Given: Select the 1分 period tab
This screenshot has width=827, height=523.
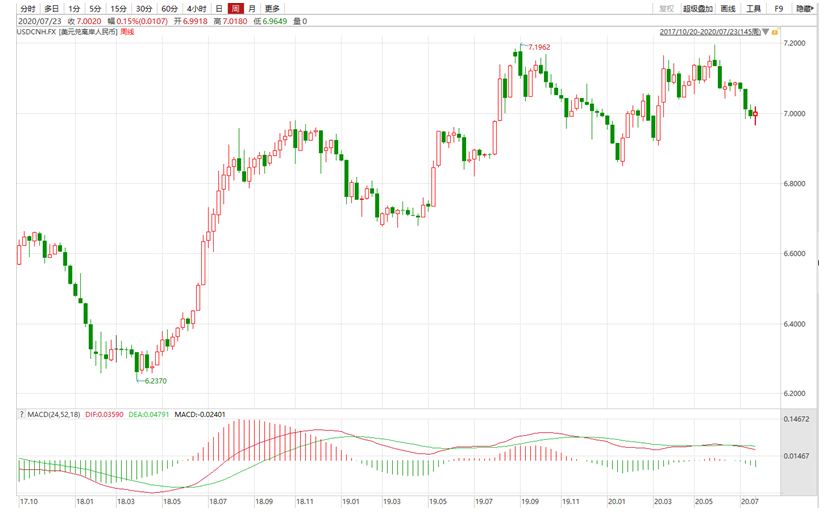Looking at the screenshot, I should pos(74,8).
